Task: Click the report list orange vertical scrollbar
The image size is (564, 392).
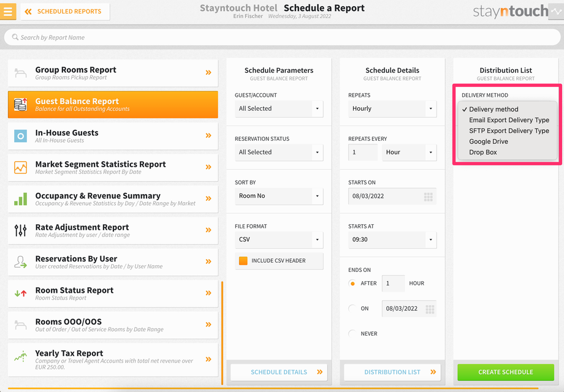Action: [x=223, y=333]
